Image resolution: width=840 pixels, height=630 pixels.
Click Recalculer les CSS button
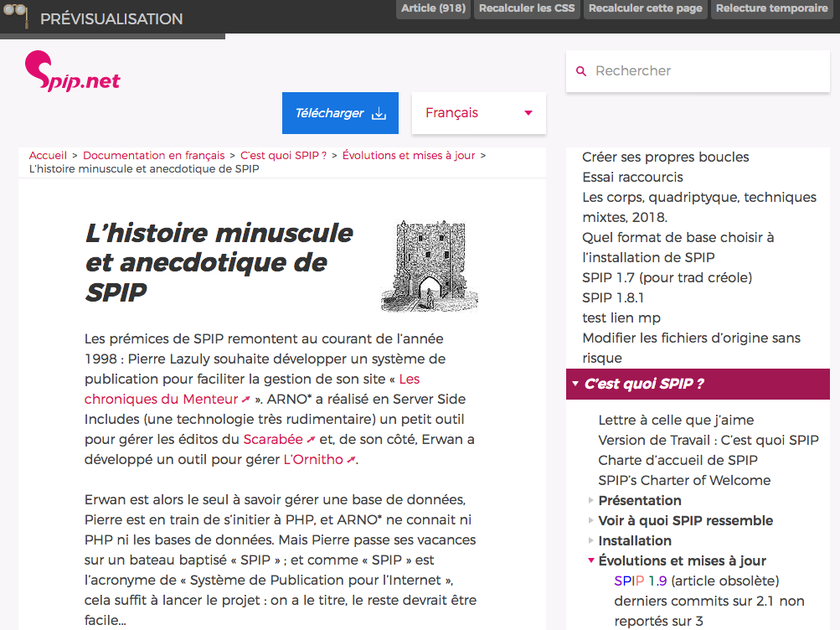(526, 8)
